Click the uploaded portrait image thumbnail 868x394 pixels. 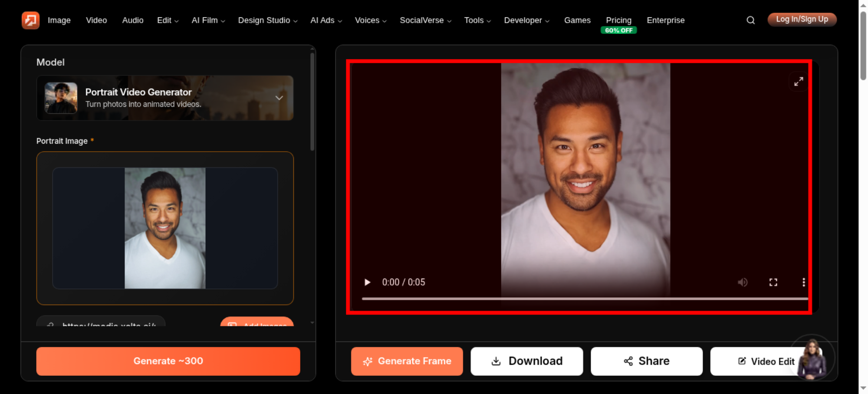tap(165, 228)
